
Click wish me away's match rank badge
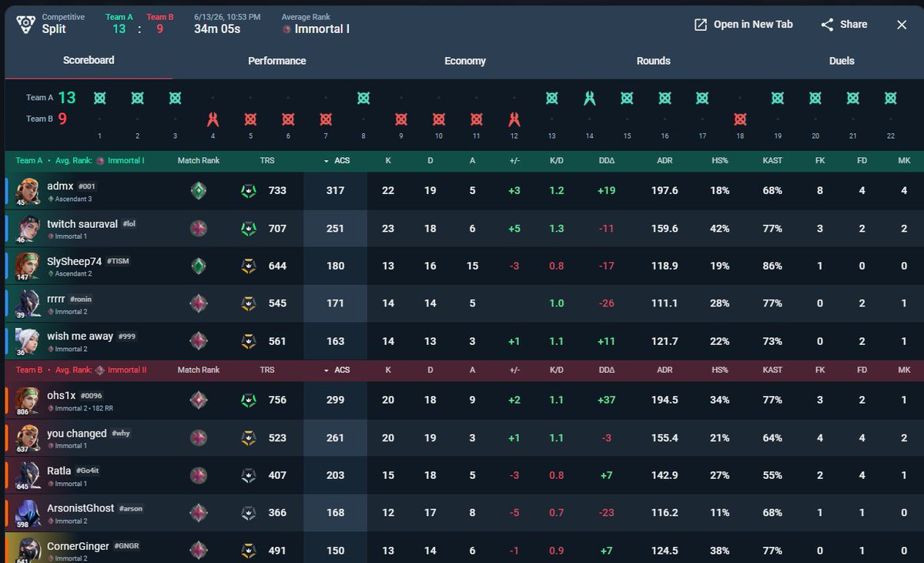(199, 341)
